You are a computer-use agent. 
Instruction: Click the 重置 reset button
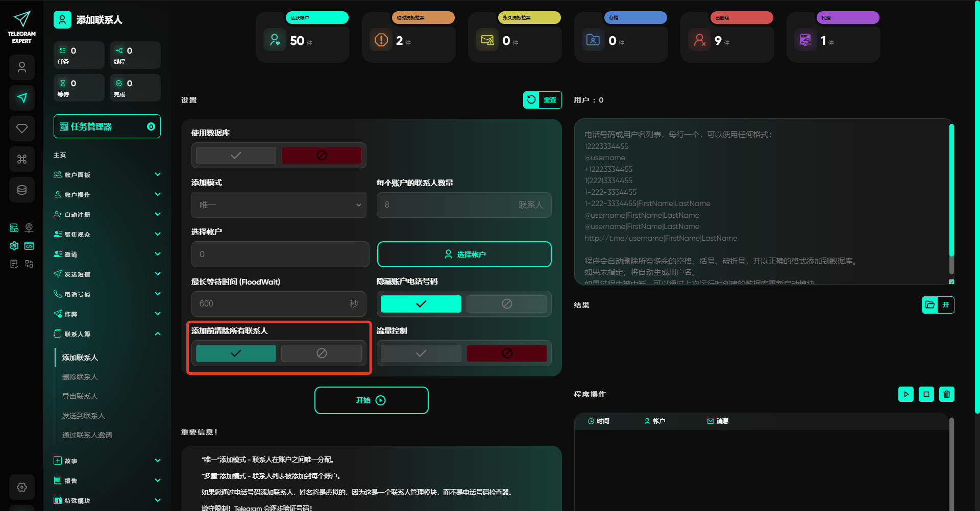[x=542, y=100]
